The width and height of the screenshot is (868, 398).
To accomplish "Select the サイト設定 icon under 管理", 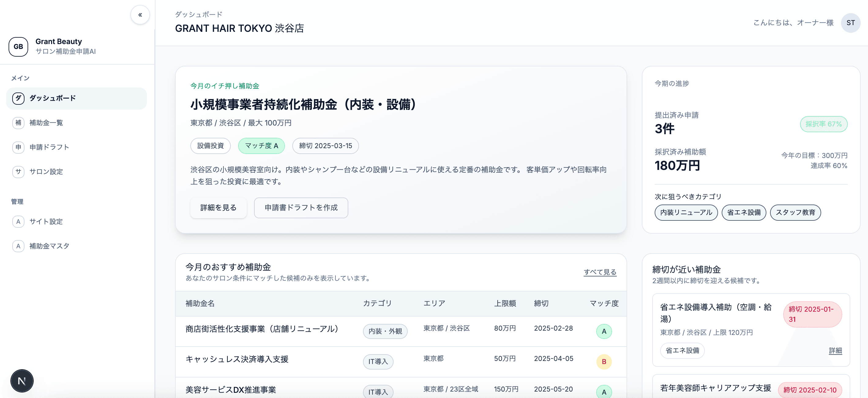I will [19, 221].
